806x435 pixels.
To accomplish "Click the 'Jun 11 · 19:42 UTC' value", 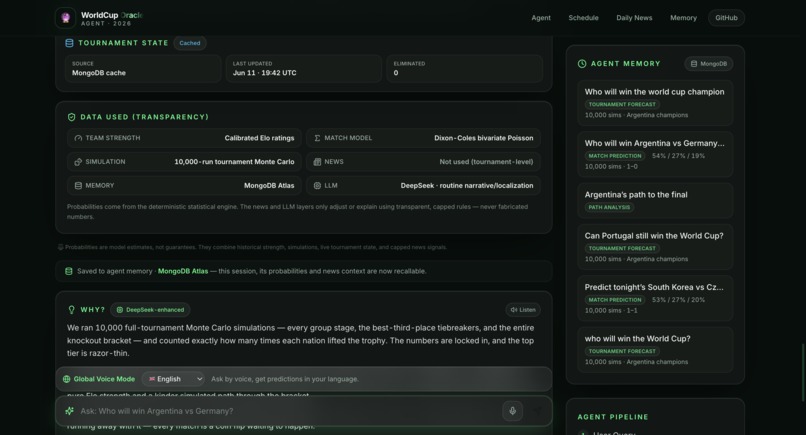I will (265, 73).
